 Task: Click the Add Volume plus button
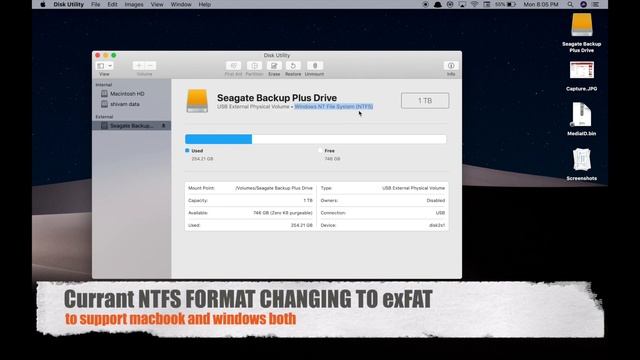[139, 66]
